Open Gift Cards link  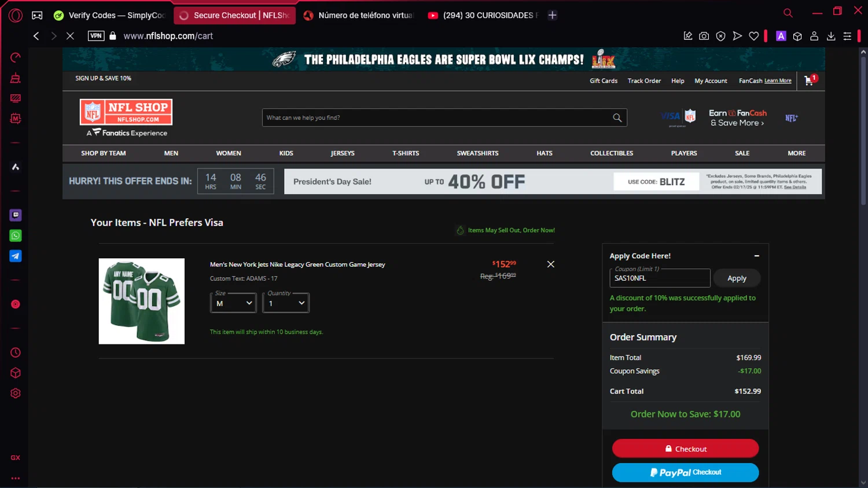click(604, 81)
